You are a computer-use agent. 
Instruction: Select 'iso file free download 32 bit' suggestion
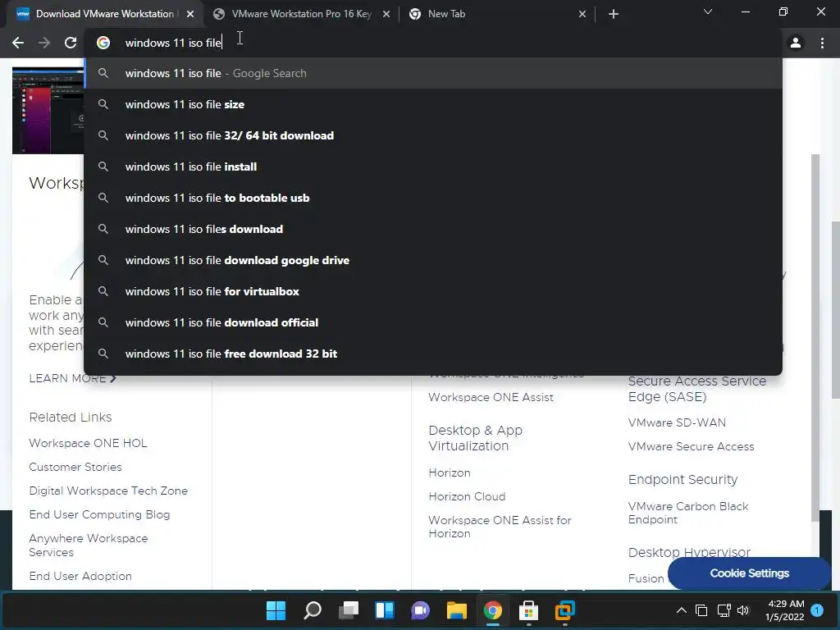tap(433, 354)
